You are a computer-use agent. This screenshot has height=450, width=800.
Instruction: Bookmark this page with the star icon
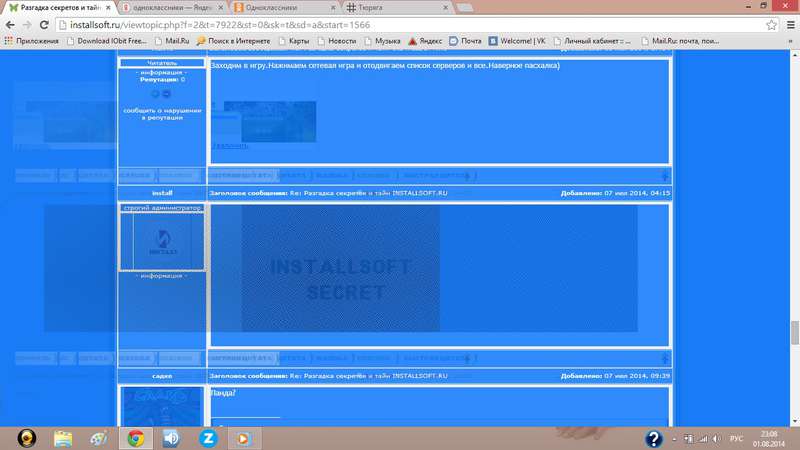767,24
